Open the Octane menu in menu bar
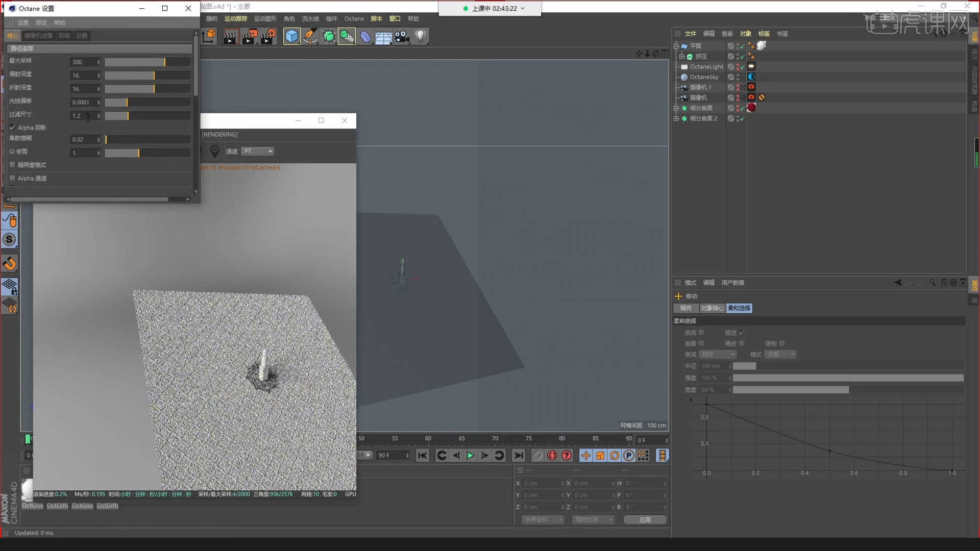Image resolution: width=980 pixels, height=551 pixels. coord(354,19)
